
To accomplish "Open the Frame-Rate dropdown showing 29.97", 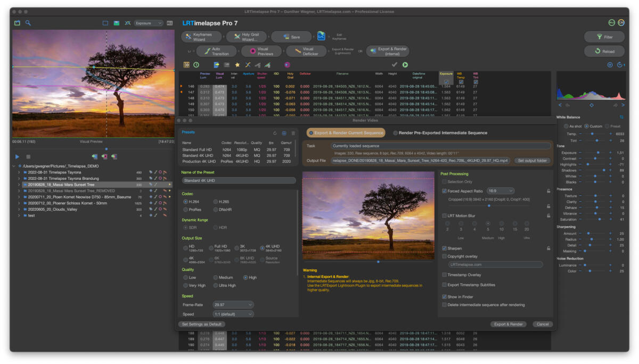I will [x=233, y=304].
